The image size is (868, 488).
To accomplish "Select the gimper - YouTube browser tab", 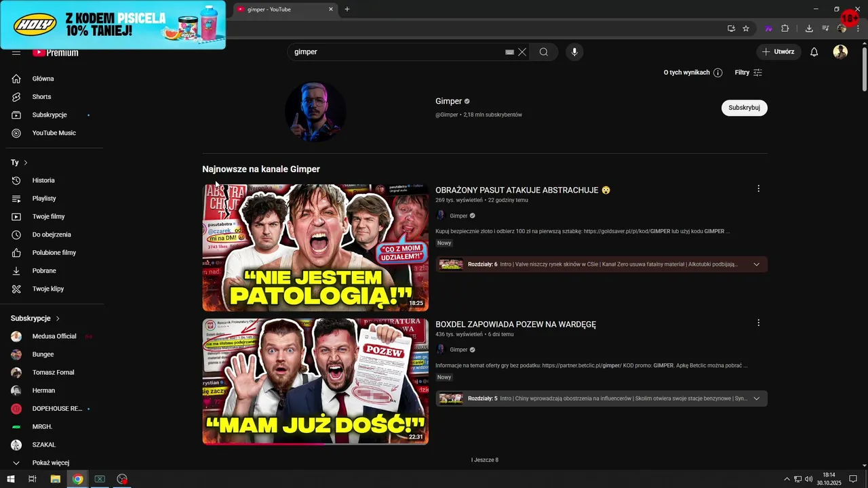I will pyautogui.click(x=285, y=9).
